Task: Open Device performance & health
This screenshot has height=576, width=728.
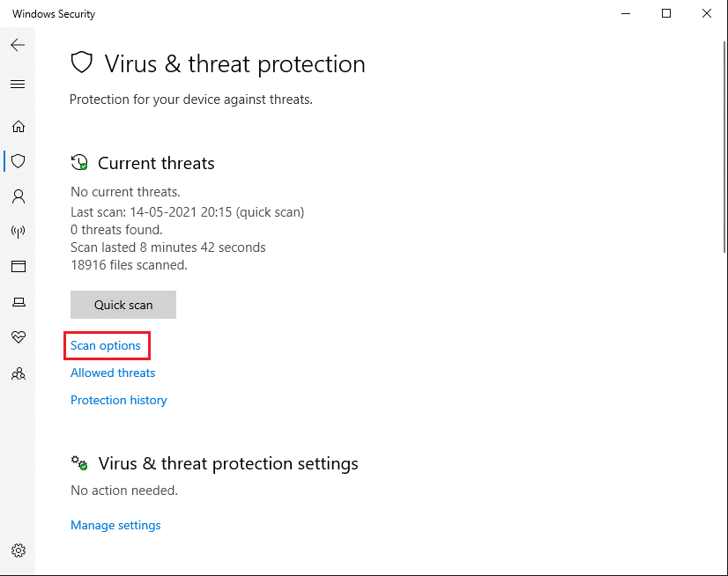Action: click(18, 337)
